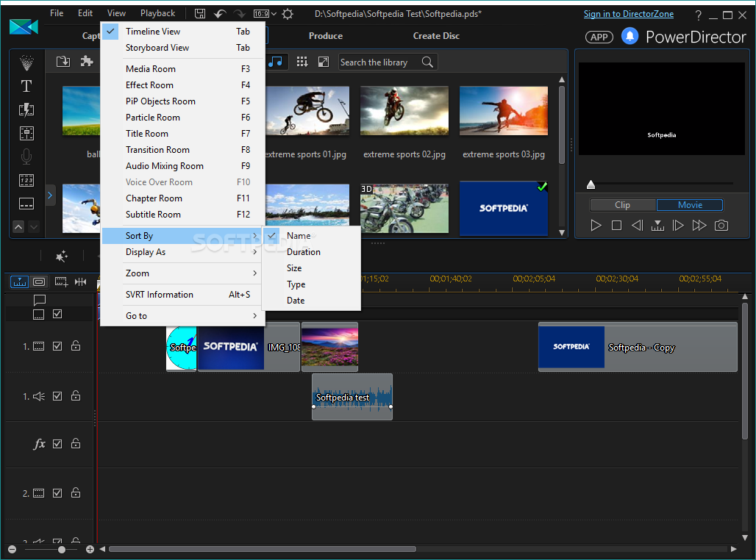
Task: Click the library scrollbar down arrow
Action: tap(562, 233)
